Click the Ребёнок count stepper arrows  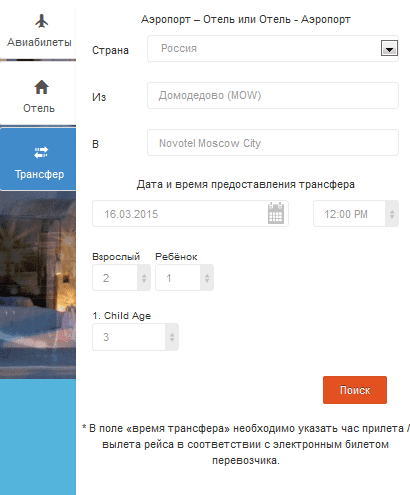(207, 278)
